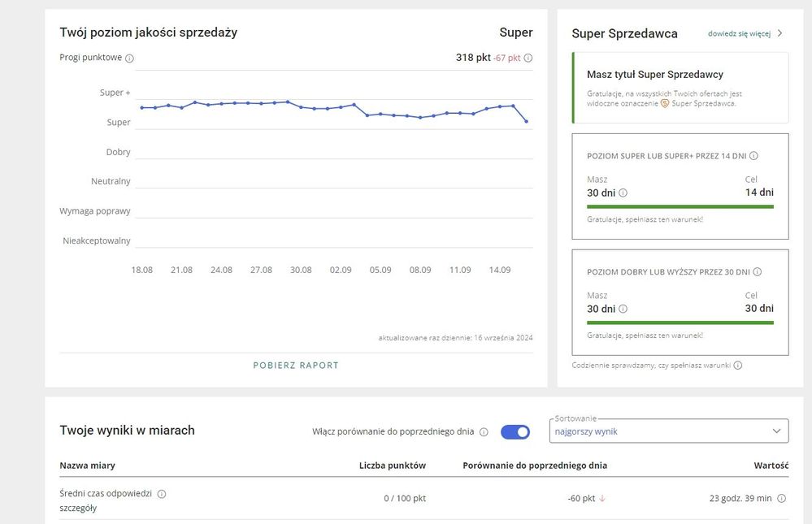Viewport: 812px width, 524px height.
Task: Toggle comparison to previous day switch
Action: click(515, 432)
